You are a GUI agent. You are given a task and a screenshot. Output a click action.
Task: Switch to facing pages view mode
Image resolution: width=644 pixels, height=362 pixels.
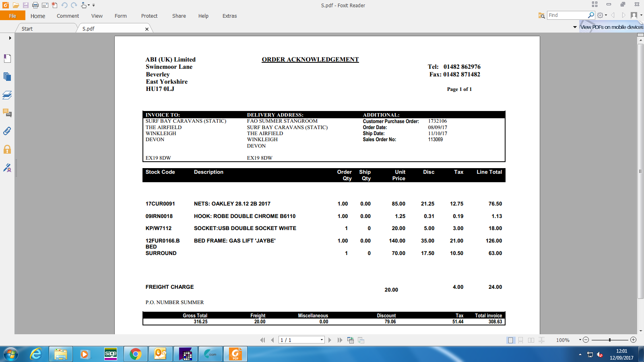click(531, 340)
